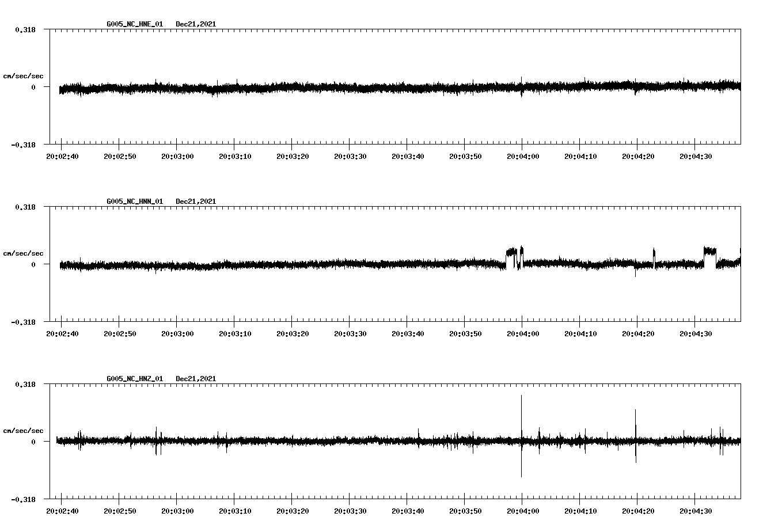This screenshot has height=532, width=782.
Task: Click the -0.318 lower axis value on HNN plot
Action: point(23,322)
